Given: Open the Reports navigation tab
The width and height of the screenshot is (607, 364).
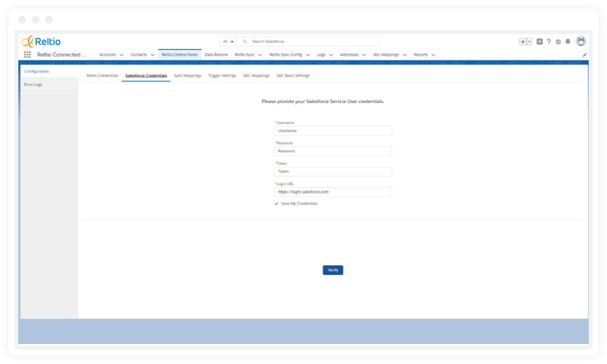Looking at the screenshot, I should click(x=421, y=55).
